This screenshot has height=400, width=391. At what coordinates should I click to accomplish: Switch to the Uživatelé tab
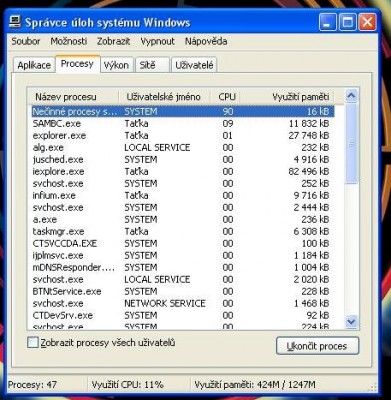coord(194,65)
